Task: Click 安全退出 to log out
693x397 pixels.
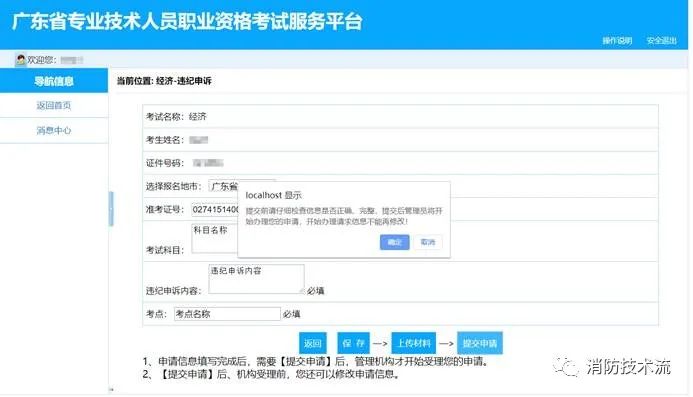Action: click(x=661, y=41)
